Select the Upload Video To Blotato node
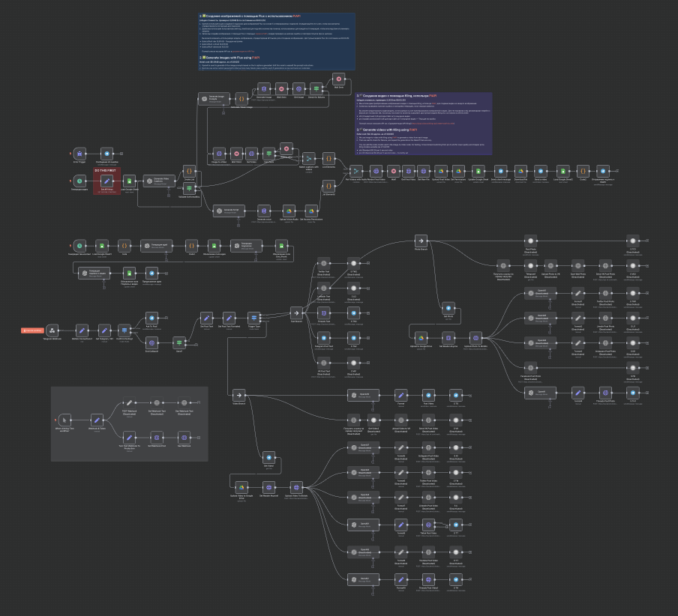This screenshot has width=678, height=616. click(x=296, y=487)
